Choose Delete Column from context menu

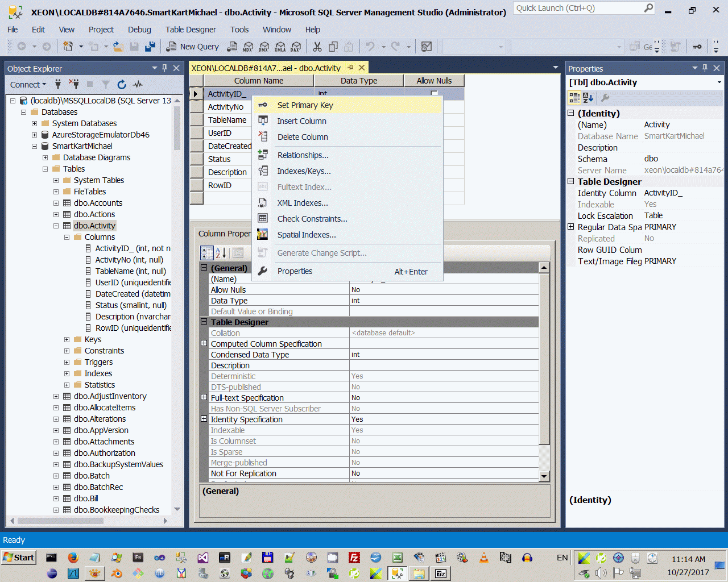click(348, 137)
